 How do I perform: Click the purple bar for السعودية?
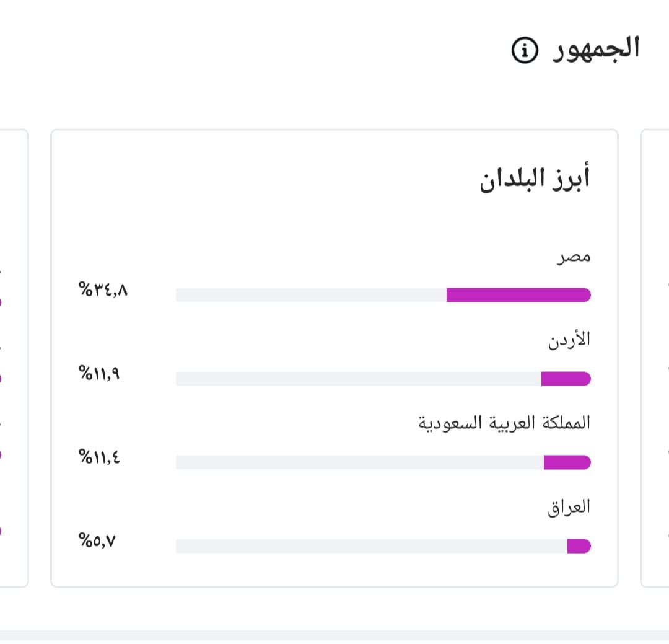(x=567, y=462)
